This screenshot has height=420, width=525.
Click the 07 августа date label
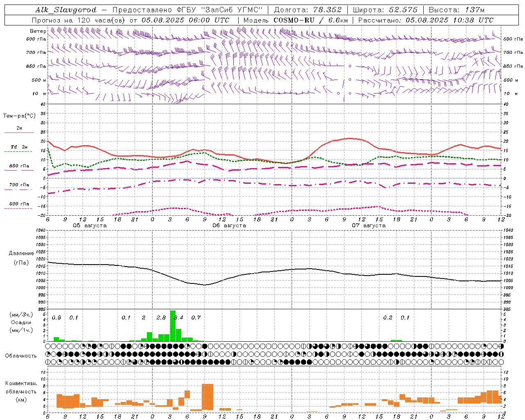pyautogui.click(x=369, y=226)
